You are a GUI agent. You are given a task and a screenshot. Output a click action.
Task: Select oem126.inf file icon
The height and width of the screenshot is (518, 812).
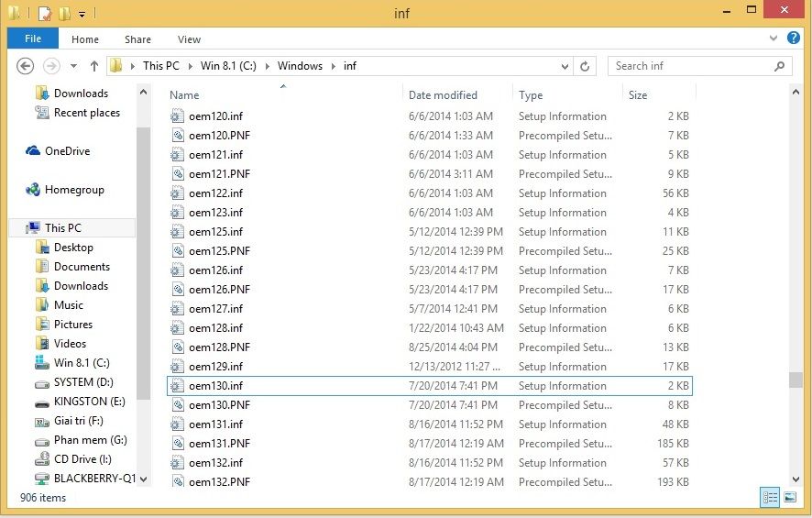point(177,270)
